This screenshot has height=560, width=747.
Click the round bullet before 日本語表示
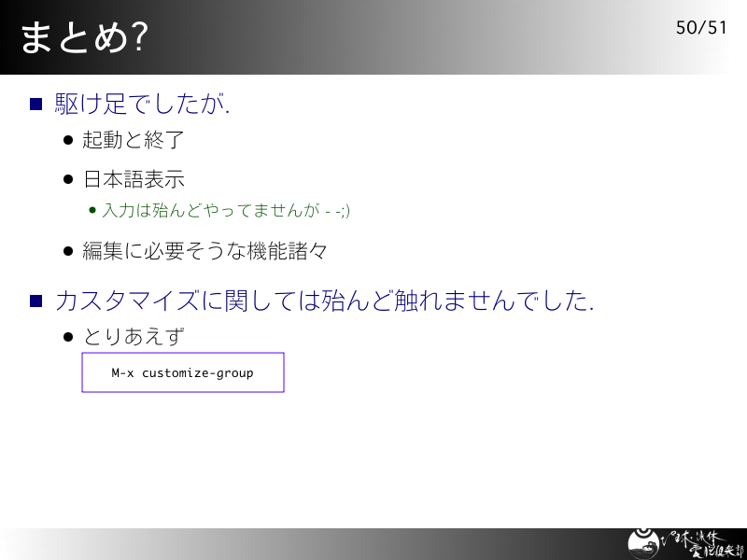click(x=68, y=179)
